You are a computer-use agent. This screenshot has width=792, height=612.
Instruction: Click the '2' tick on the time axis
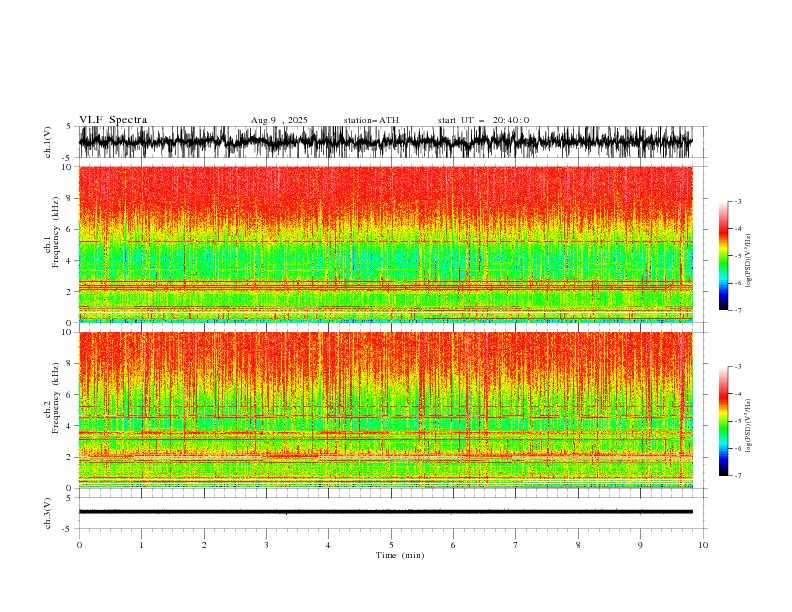pos(204,545)
